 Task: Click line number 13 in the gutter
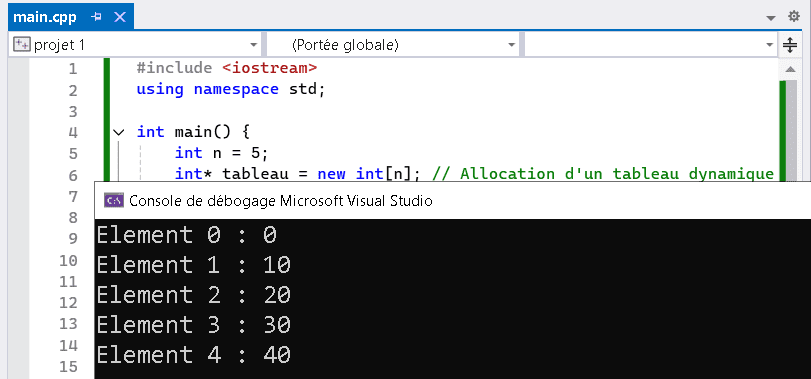(x=68, y=324)
